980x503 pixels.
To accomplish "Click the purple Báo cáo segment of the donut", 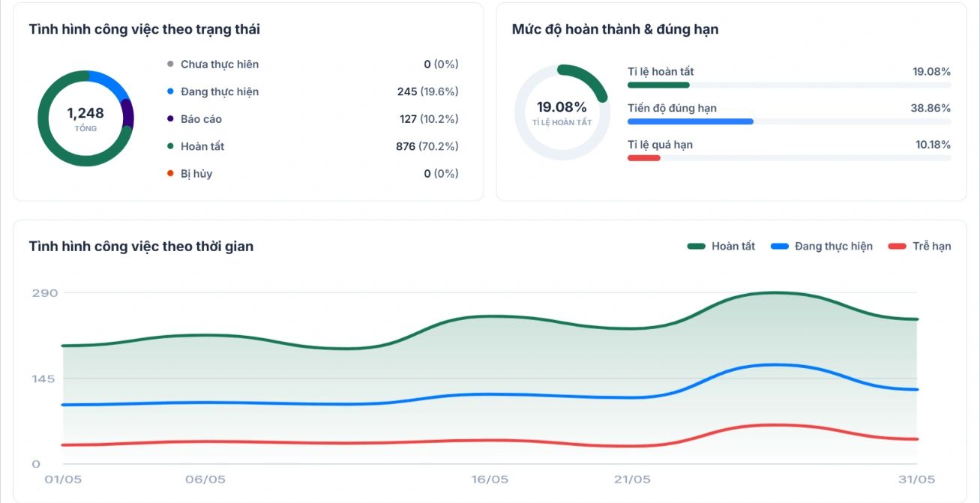I will (x=128, y=114).
